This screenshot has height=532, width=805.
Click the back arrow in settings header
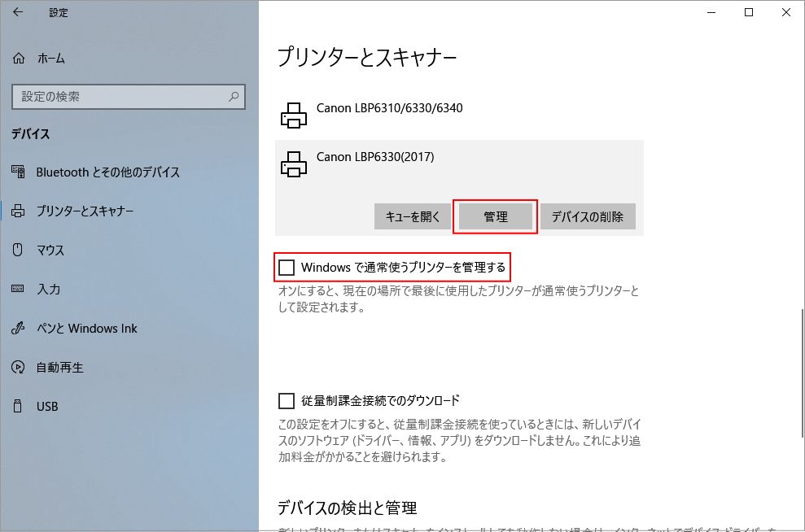click(18, 12)
